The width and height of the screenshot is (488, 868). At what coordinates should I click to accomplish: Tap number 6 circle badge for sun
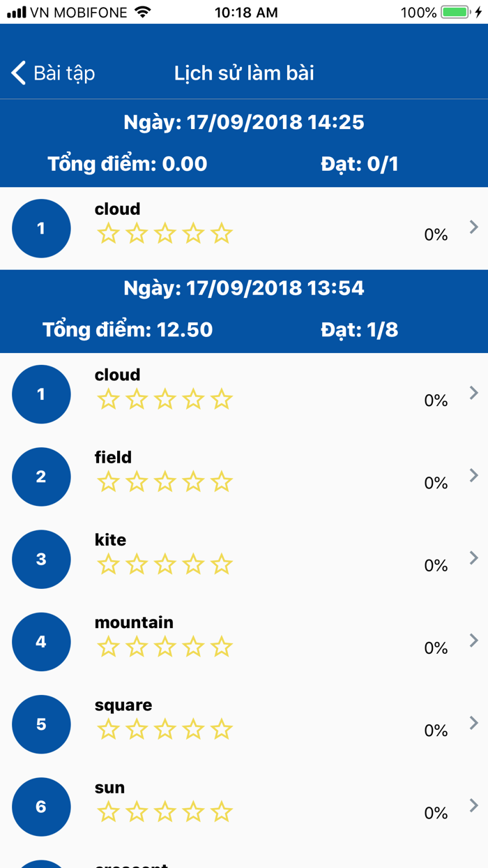41,807
